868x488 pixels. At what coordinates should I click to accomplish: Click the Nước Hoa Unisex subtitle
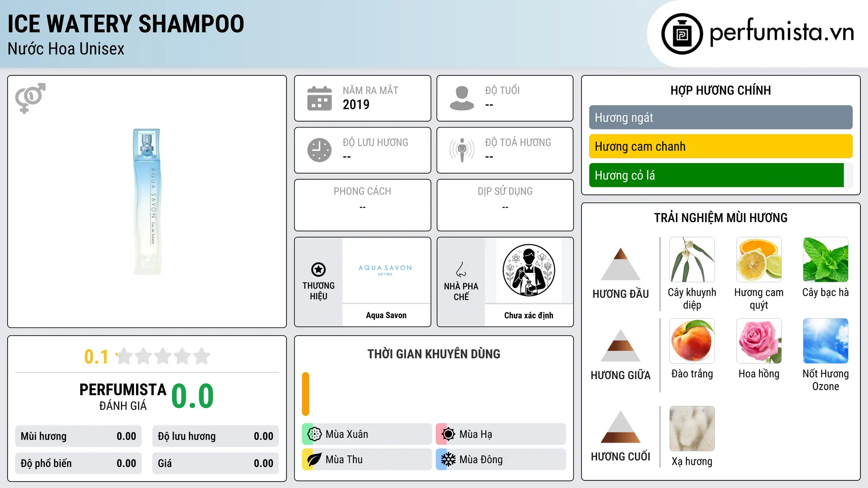pyautogui.click(x=66, y=49)
